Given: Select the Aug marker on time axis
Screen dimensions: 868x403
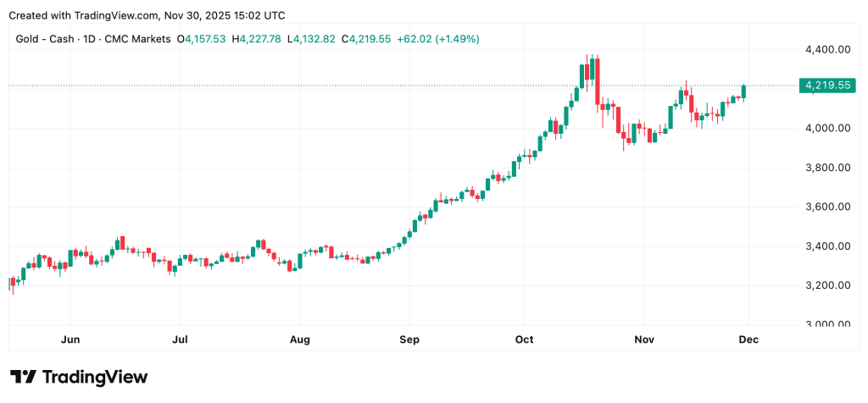Looking at the screenshot, I should coord(300,340).
